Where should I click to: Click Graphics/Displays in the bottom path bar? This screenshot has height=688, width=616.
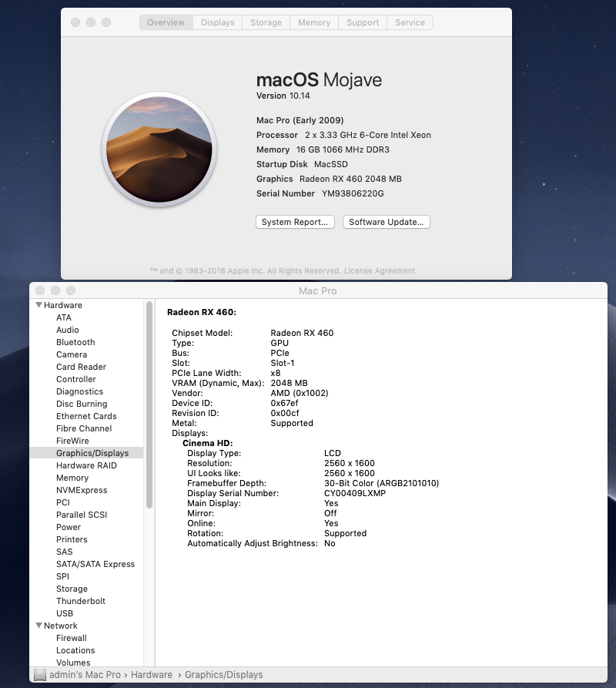223,675
